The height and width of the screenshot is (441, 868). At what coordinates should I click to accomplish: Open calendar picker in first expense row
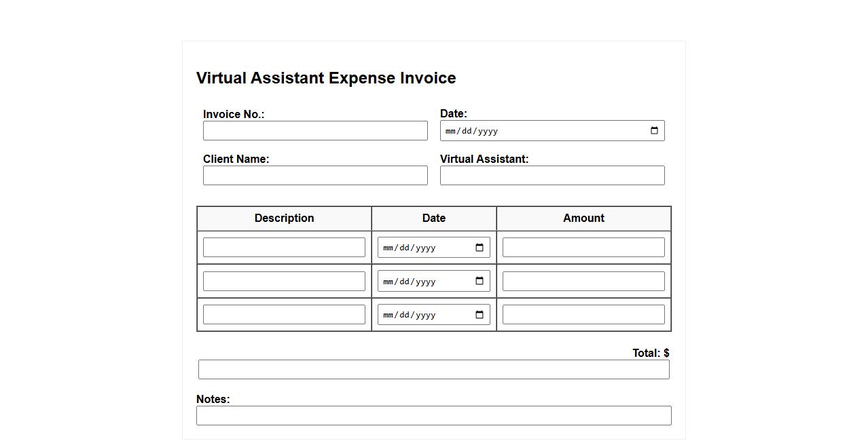(479, 248)
